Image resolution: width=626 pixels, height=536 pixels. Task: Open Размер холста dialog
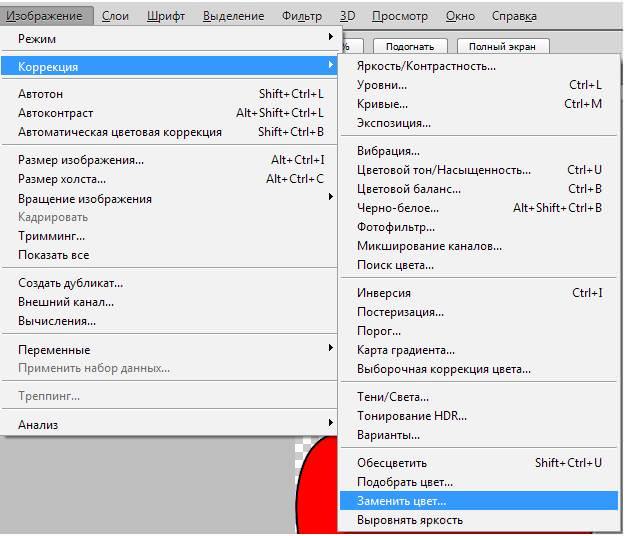[x=170, y=179]
